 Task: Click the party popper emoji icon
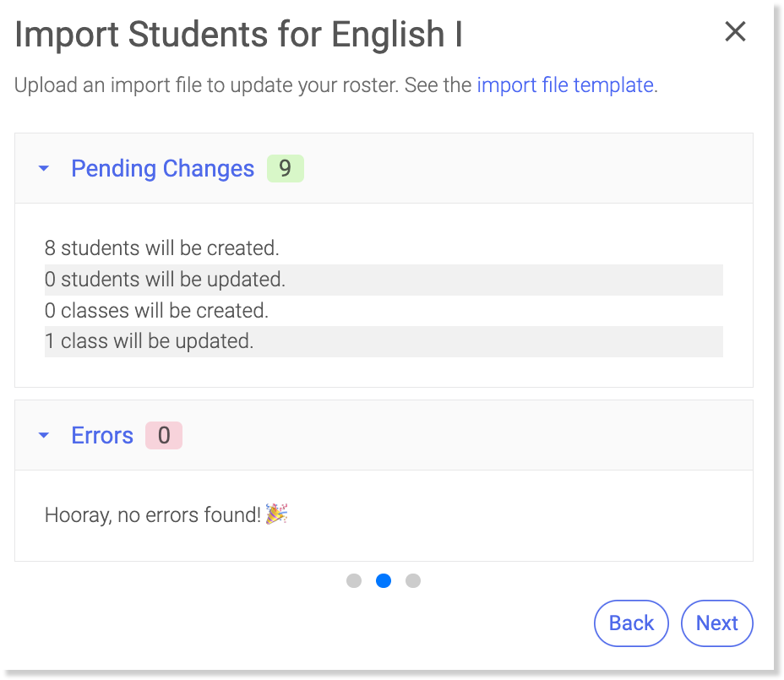click(276, 514)
